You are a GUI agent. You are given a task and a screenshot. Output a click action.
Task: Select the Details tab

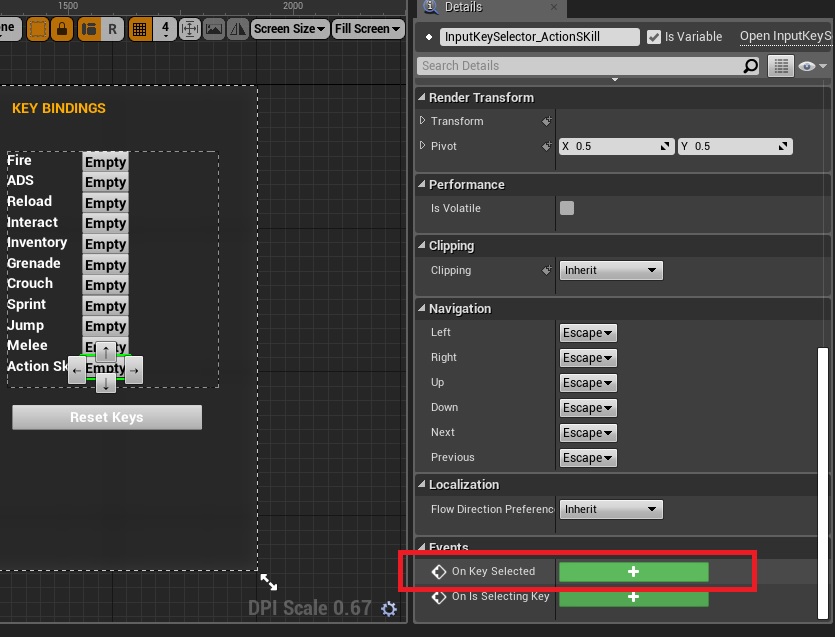pyautogui.click(x=463, y=7)
